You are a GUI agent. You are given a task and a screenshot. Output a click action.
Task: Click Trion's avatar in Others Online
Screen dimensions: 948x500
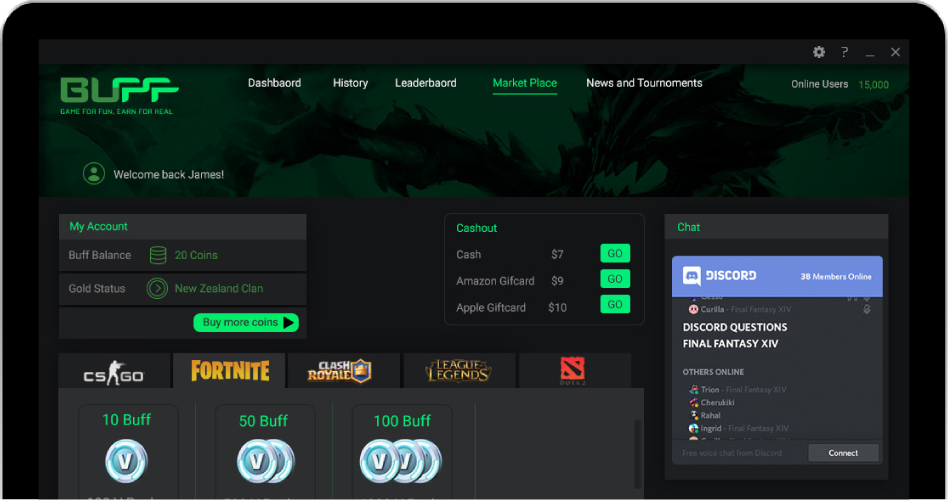693,389
